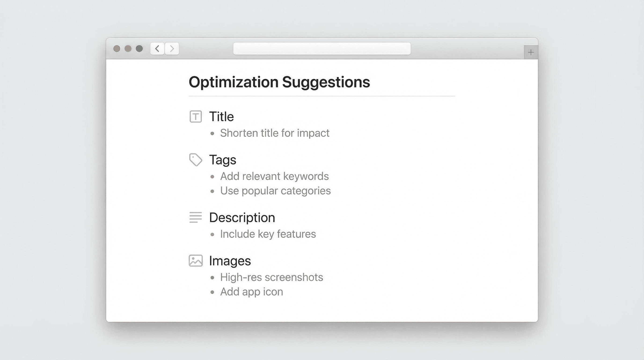
Task: Click the Images picture icon
Action: tap(195, 261)
